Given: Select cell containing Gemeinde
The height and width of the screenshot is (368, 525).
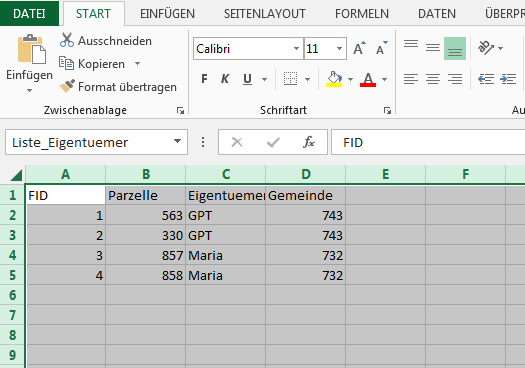Looking at the screenshot, I should pos(305,195).
